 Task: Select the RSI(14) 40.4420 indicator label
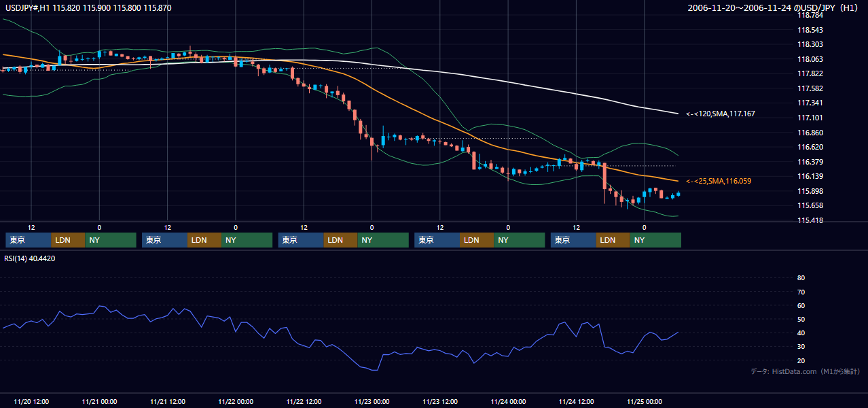point(30,258)
